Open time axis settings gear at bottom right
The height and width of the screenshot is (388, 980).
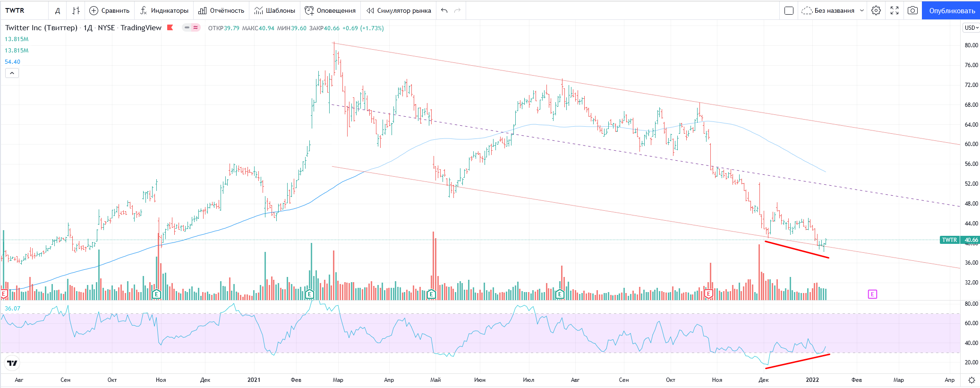(x=971, y=380)
